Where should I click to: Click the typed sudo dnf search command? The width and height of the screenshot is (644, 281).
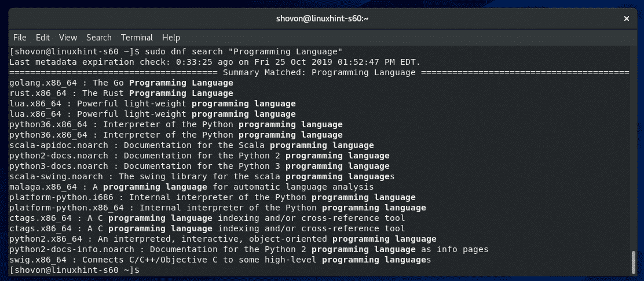(x=244, y=51)
